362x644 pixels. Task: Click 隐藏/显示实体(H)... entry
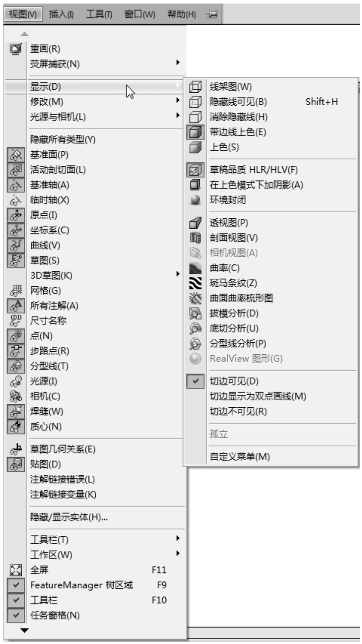coord(69,517)
